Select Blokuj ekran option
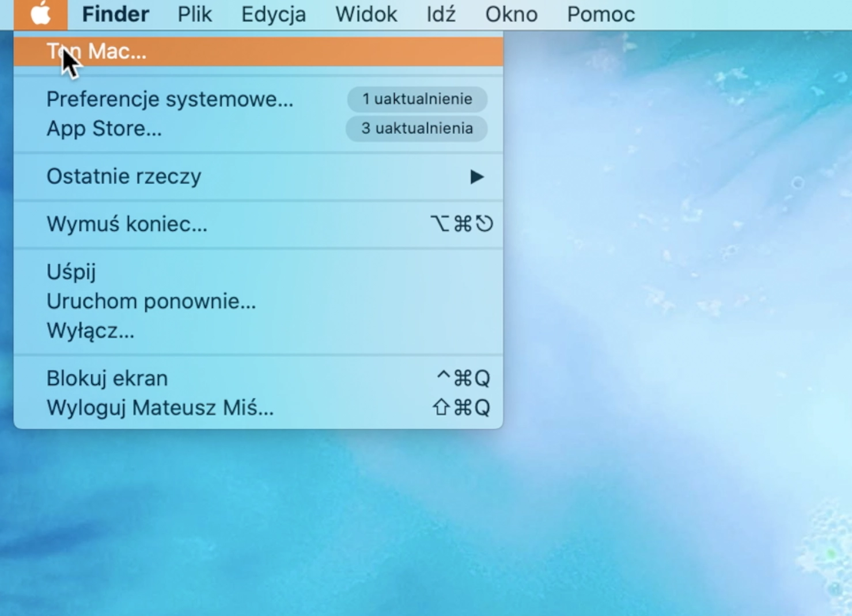Screen dimensions: 852x616 (x=258, y=378)
